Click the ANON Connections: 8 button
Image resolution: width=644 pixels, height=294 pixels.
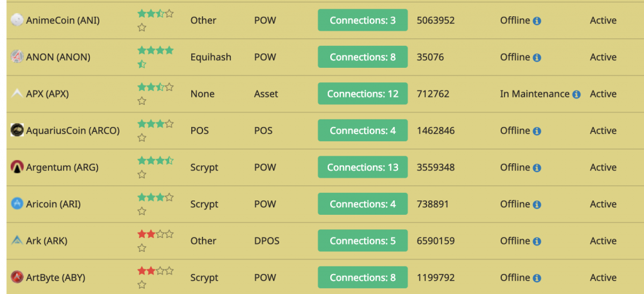pyautogui.click(x=363, y=57)
